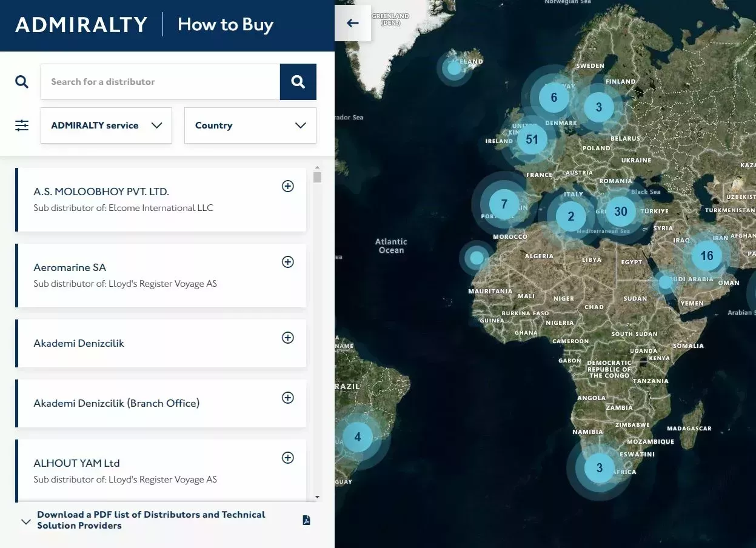
Task: Click the PDF file download icon
Action: [x=307, y=520]
